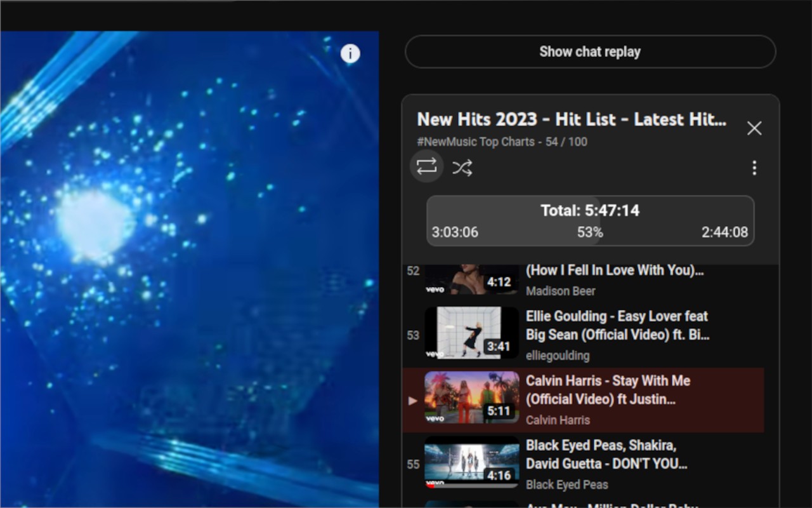Image resolution: width=812 pixels, height=508 pixels.
Task: Click elliegoulding channel name
Action: [558, 356]
